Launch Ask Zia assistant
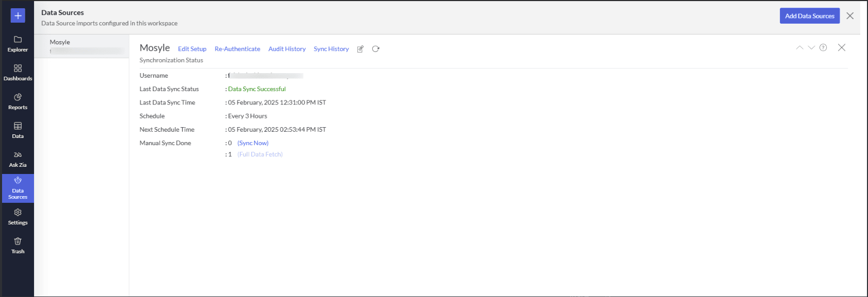868x297 pixels. pos(18,159)
